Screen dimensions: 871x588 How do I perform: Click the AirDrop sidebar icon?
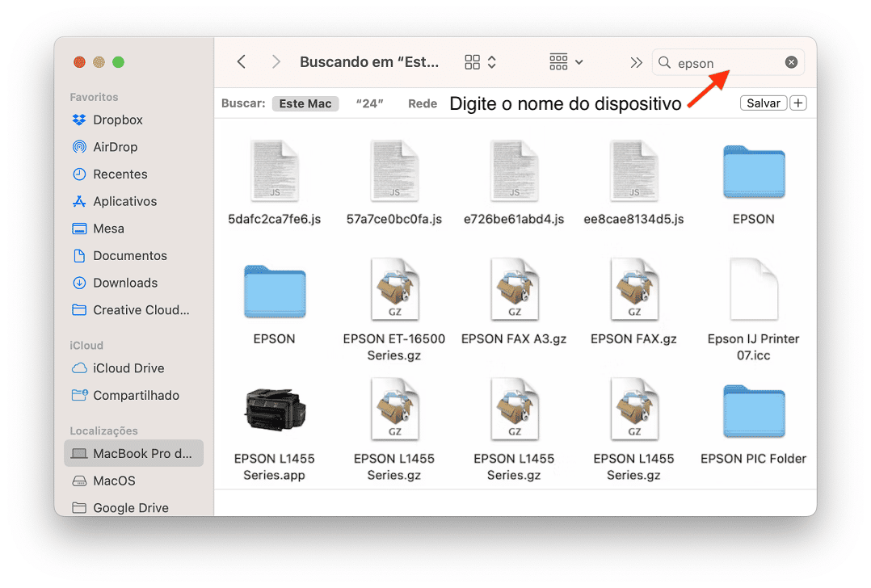(79, 147)
